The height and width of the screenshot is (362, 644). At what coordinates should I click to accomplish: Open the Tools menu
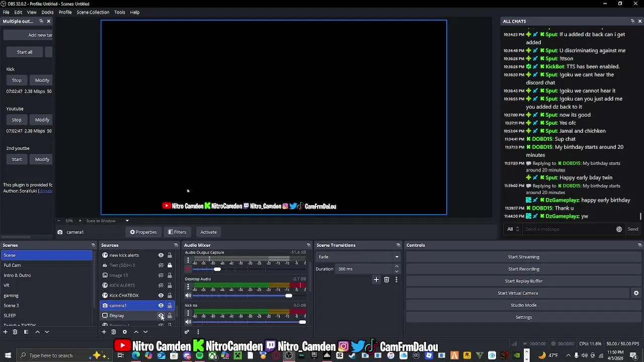[x=119, y=12]
